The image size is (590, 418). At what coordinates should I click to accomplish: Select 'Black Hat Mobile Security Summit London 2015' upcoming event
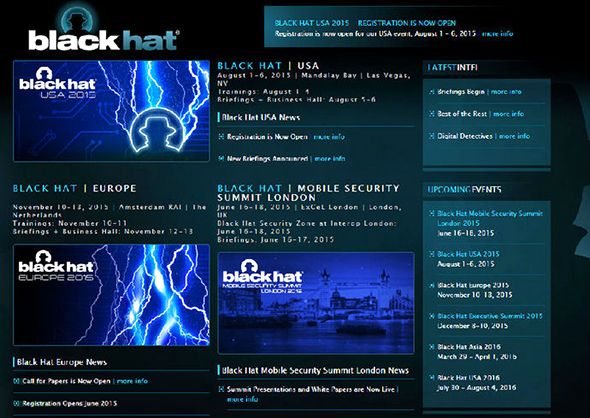[490, 218]
